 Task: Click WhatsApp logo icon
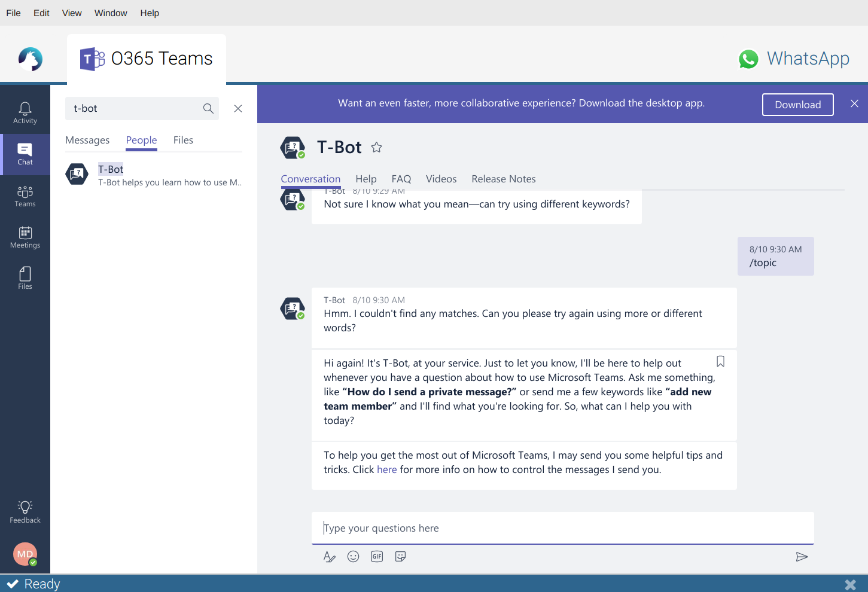(748, 59)
